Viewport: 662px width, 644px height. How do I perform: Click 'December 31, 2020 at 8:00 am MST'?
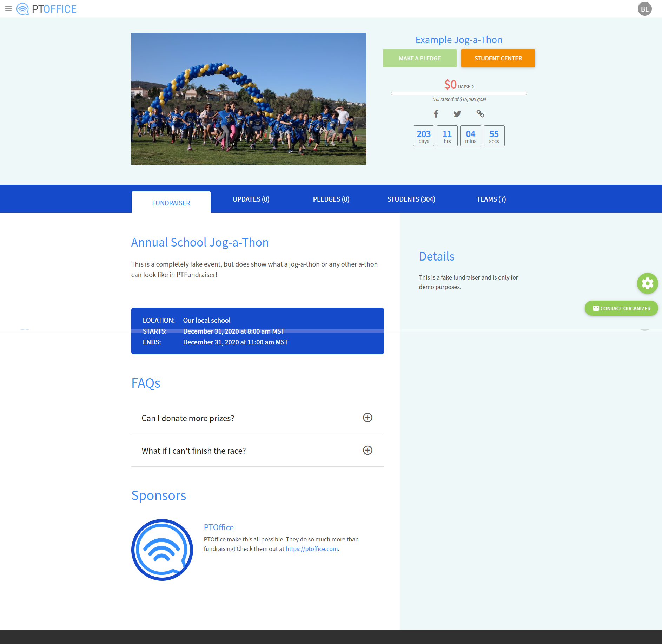(234, 331)
